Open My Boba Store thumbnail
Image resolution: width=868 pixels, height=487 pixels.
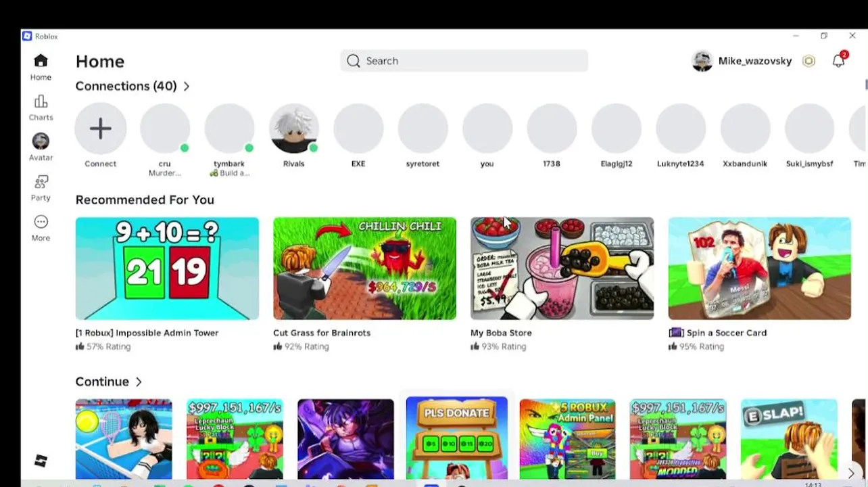pos(562,269)
